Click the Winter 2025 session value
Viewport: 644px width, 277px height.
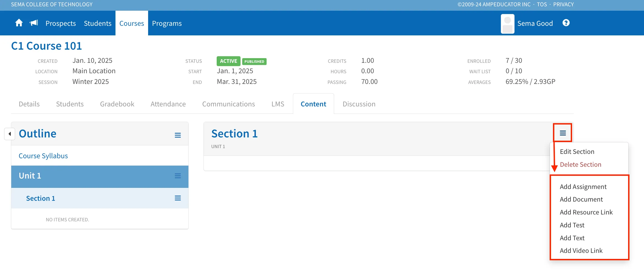click(91, 82)
